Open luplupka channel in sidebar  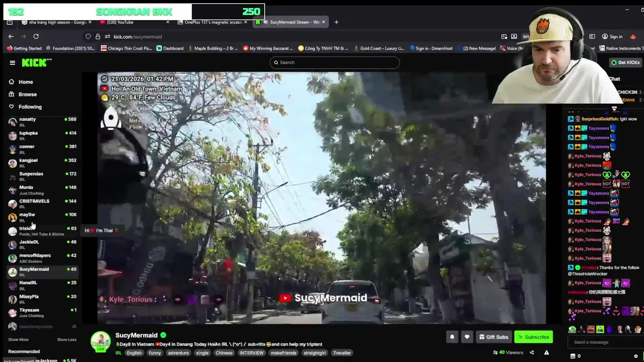tap(42, 135)
